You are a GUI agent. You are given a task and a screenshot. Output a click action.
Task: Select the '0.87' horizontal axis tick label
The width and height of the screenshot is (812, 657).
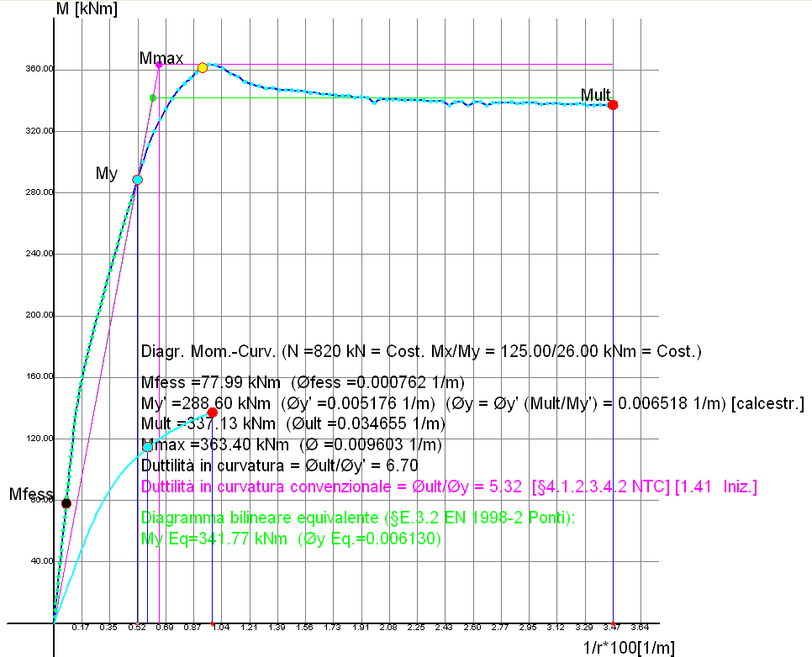tap(192, 628)
